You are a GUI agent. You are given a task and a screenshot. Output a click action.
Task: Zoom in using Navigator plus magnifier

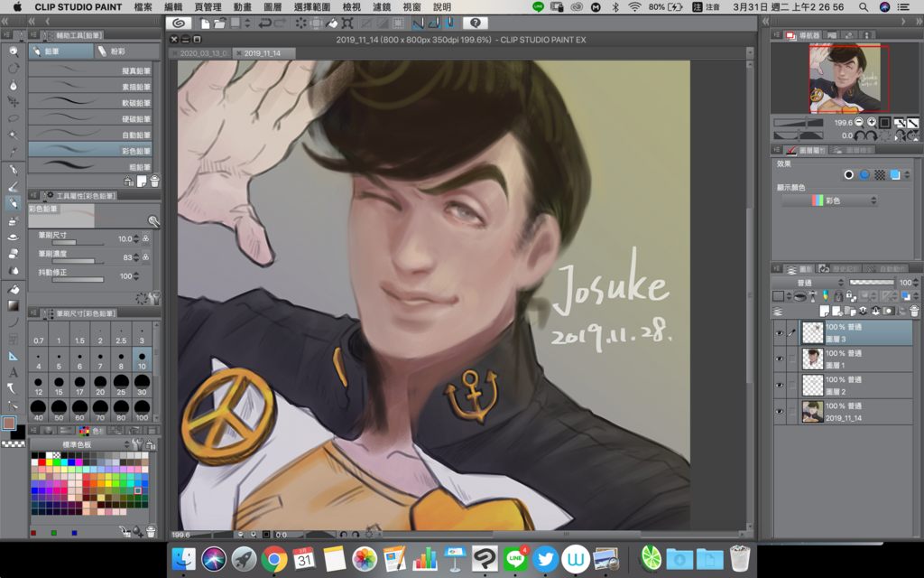pos(872,122)
